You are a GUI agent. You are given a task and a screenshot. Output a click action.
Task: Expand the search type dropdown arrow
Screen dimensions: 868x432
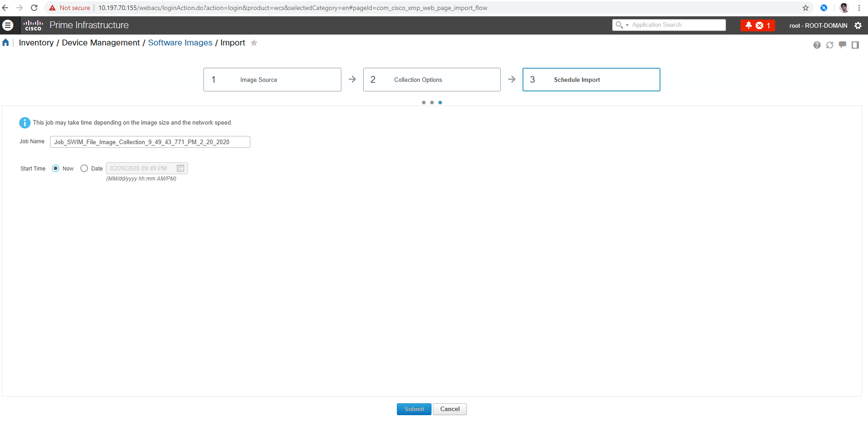point(627,25)
